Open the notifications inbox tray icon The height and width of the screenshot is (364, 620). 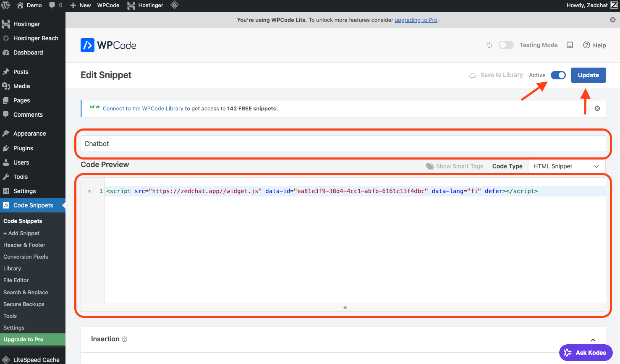570,45
